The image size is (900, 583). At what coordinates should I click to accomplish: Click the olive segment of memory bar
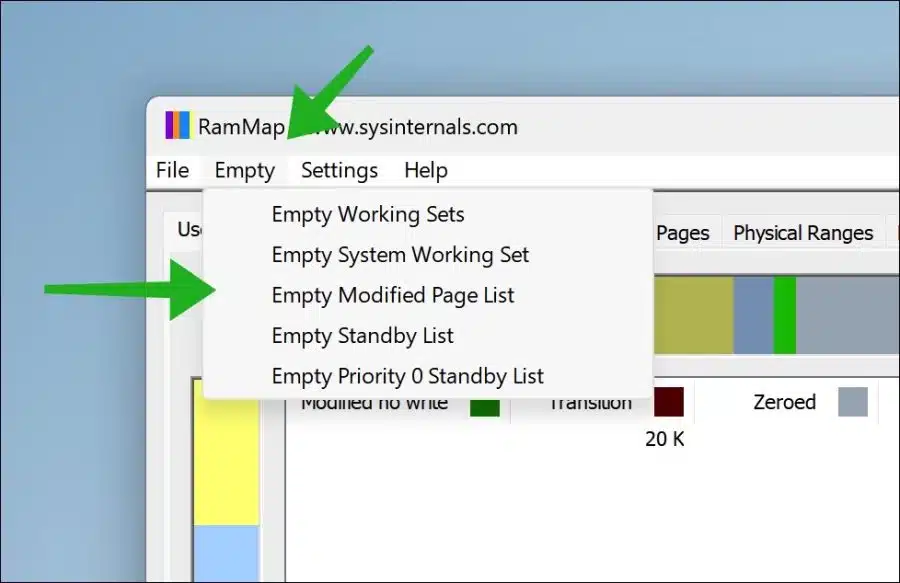tap(694, 315)
